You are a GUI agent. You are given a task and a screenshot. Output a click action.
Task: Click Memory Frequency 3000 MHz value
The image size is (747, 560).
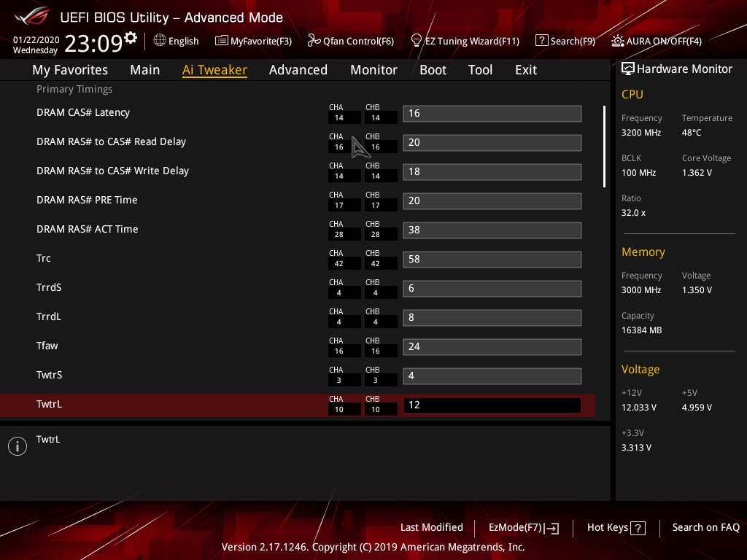coord(640,290)
